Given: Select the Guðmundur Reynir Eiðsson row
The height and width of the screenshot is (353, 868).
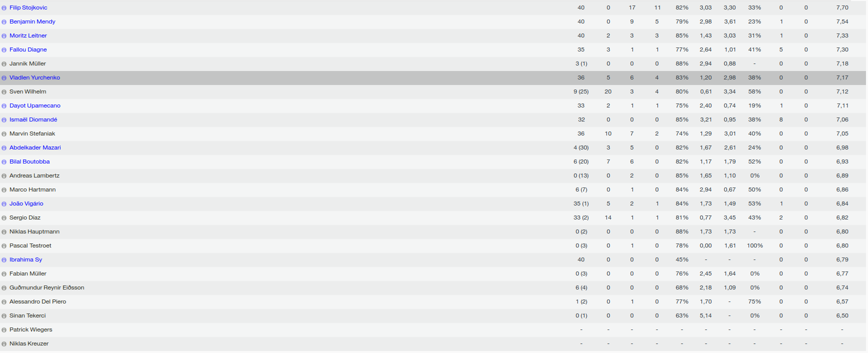Looking at the screenshot, I should coord(433,287).
